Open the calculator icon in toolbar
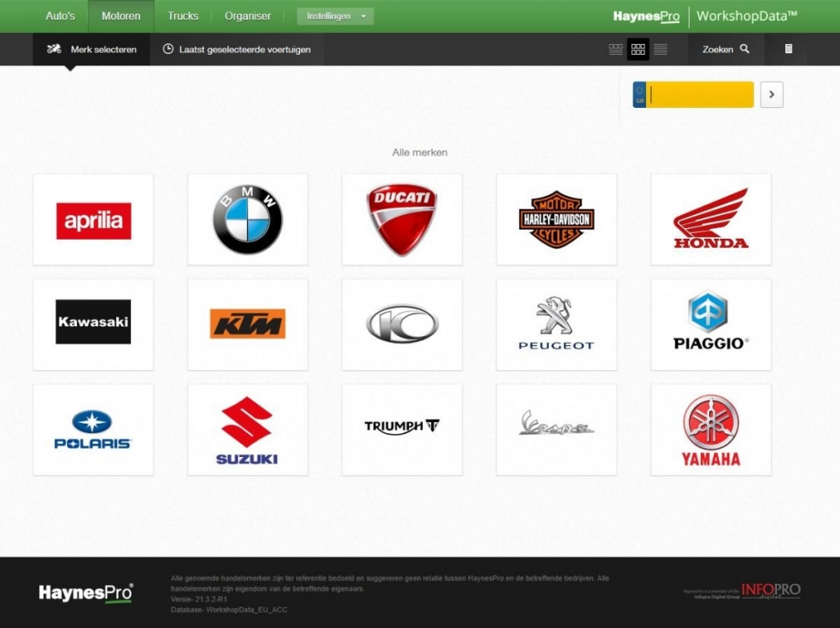The image size is (840, 628). click(788, 49)
